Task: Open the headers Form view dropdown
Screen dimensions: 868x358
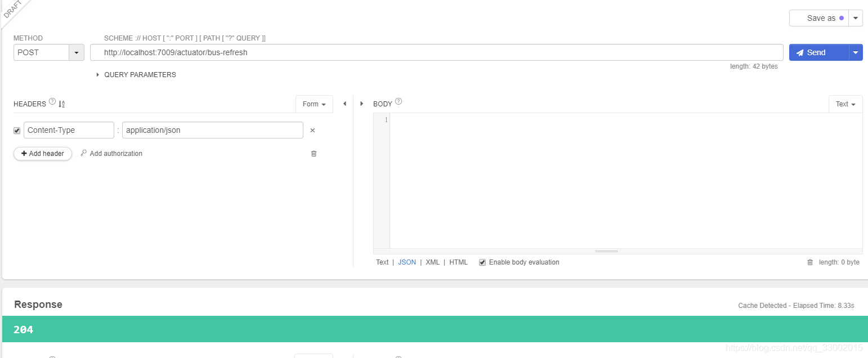Action: point(314,104)
